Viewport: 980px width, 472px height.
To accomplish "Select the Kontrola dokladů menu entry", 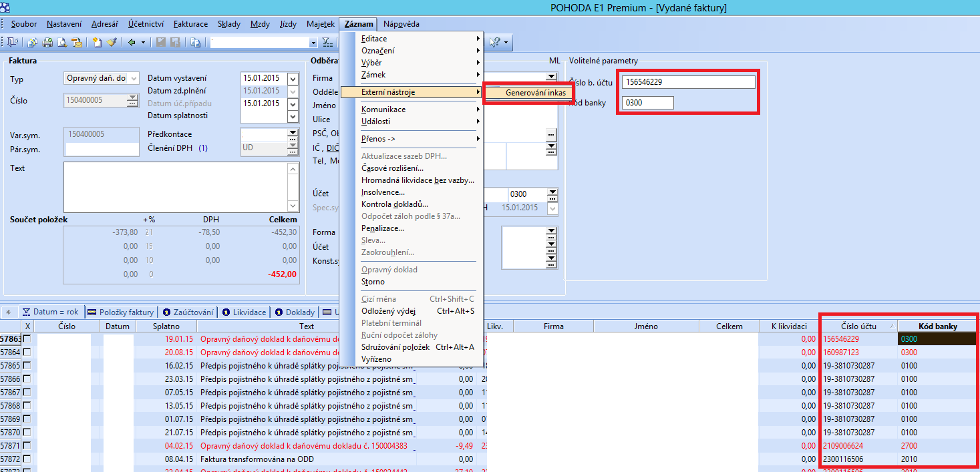I will pos(412,204).
